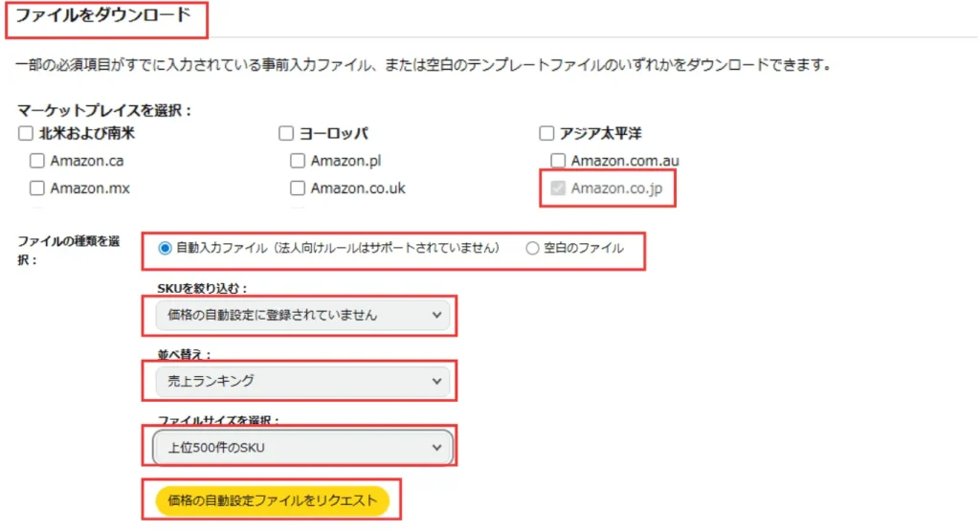Enable the Amazon.ca marketplace checkbox

(37, 161)
